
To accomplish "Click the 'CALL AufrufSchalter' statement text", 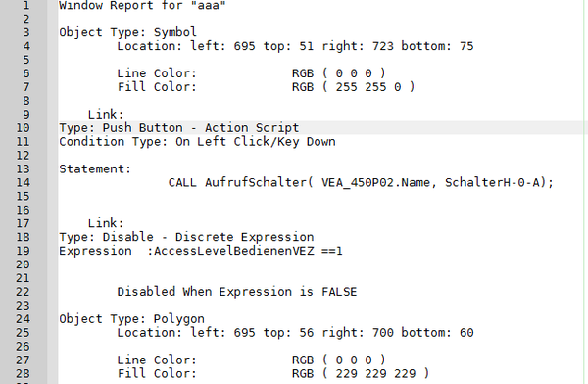I will (361, 182).
